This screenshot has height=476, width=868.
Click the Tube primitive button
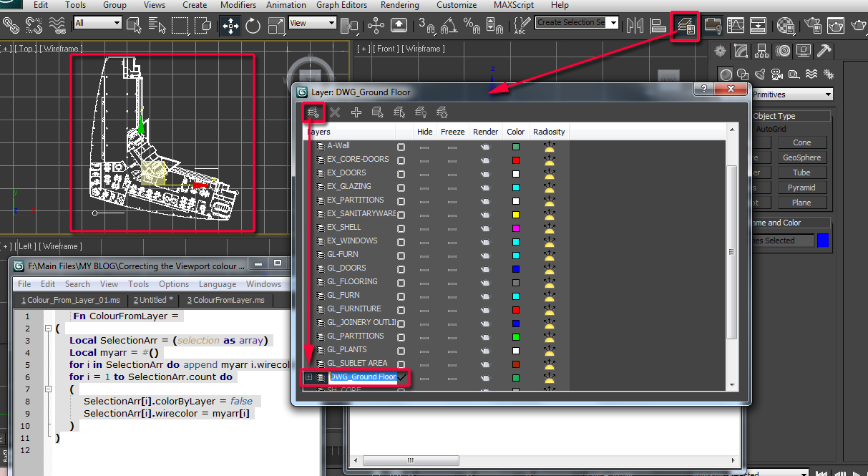801,173
